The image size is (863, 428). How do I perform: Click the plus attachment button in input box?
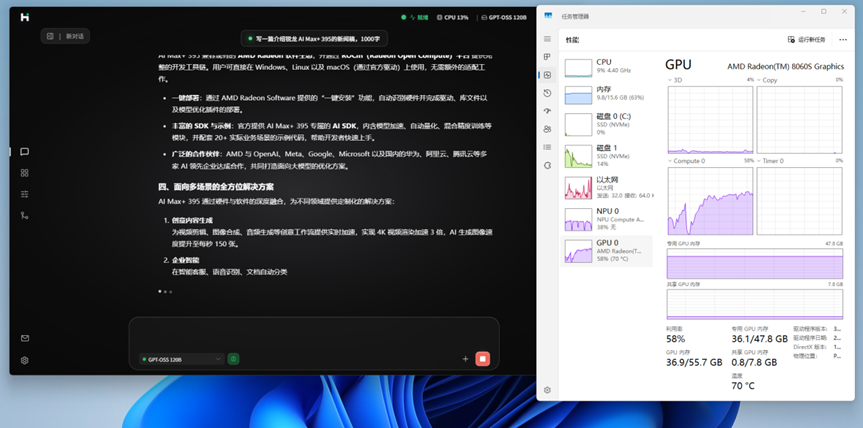click(465, 359)
